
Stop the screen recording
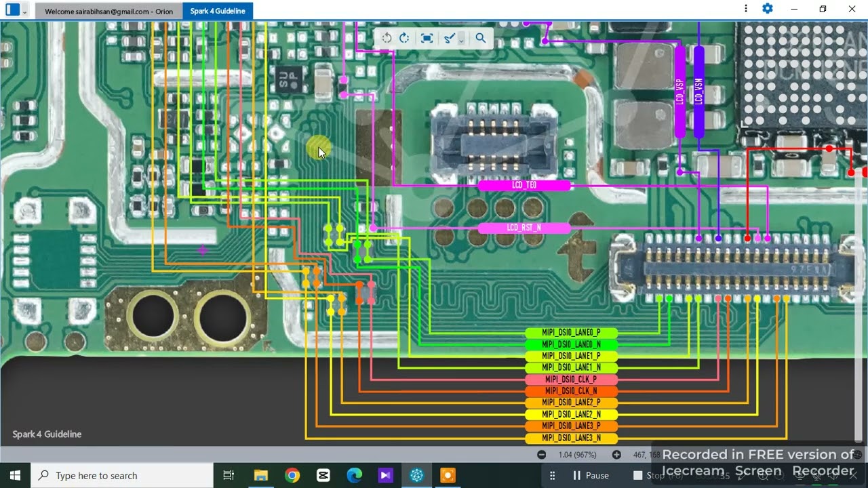click(x=649, y=476)
